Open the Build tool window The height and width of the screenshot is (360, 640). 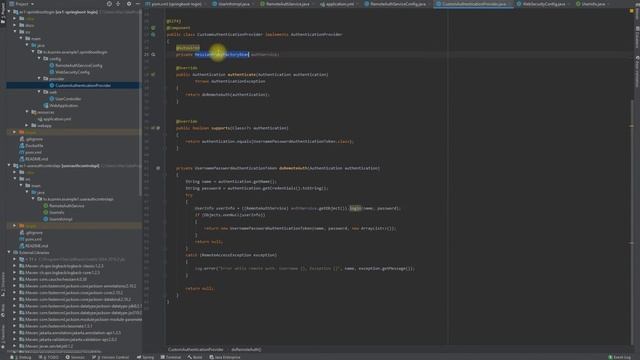tap(195, 357)
